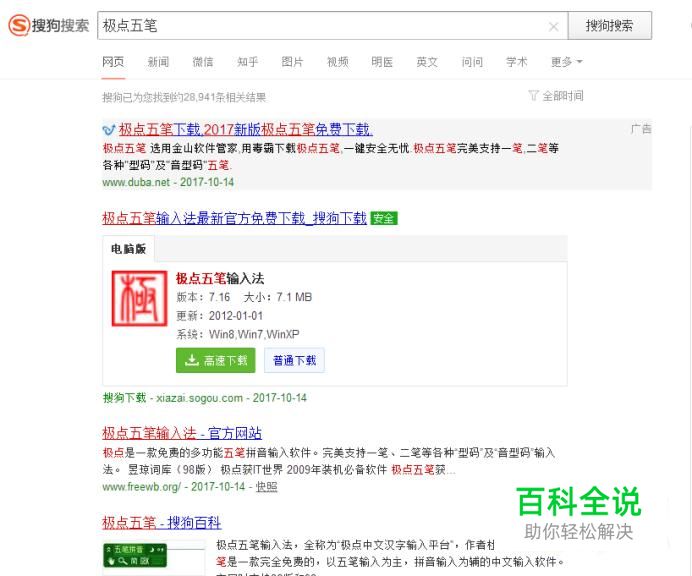The width and height of the screenshot is (692, 576).
Task: Switch to the 知乎 tab
Action: pyautogui.click(x=248, y=62)
